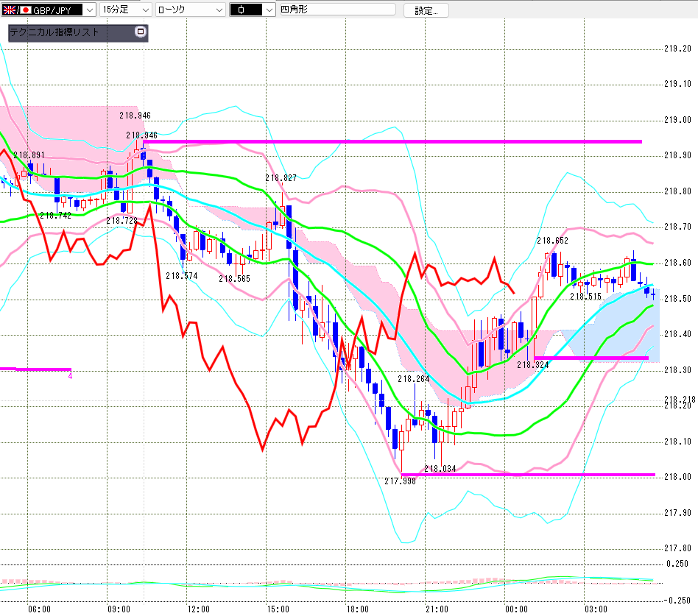Open the ローソク chart type dropdown
The image size is (698, 616).
(191, 10)
